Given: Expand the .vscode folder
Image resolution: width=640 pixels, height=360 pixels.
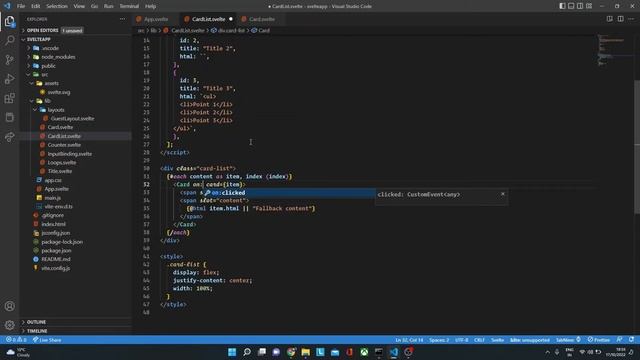Looking at the screenshot, I should click(x=51, y=48).
